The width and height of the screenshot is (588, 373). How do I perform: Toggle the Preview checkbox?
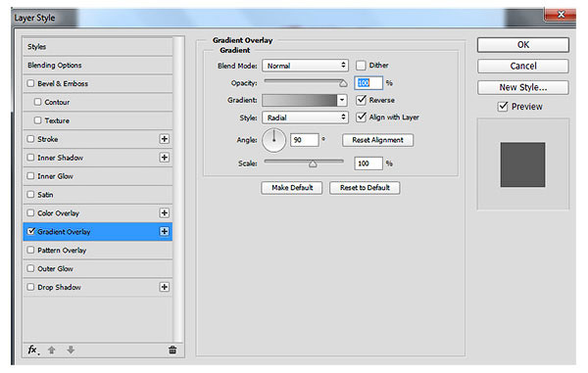coord(503,107)
